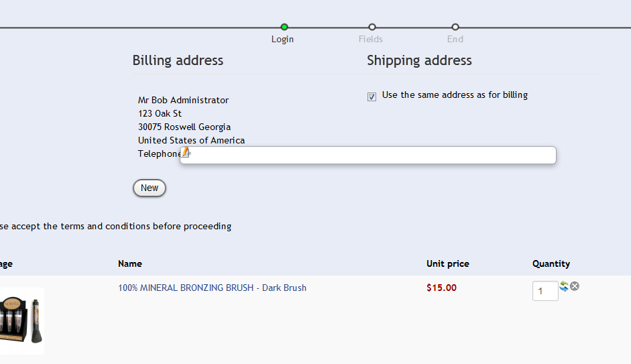This screenshot has height=364, width=631.
Task: Refresh the quantity with the arrows icon
Action: pos(564,286)
